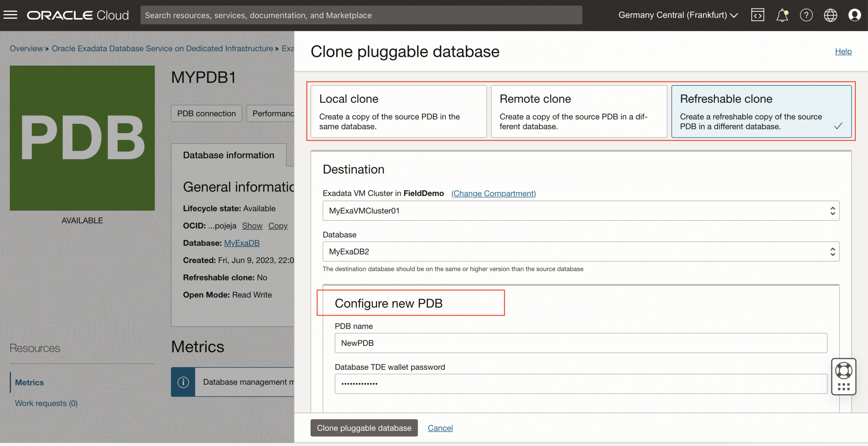Viewport: 868px width, 446px height.
Task: Switch to the PDB connection tab
Action: click(x=206, y=113)
